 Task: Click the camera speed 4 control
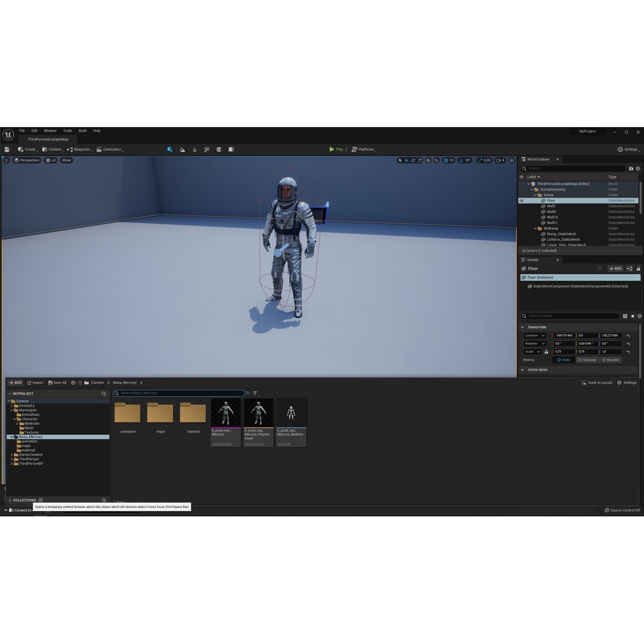coord(500,160)
